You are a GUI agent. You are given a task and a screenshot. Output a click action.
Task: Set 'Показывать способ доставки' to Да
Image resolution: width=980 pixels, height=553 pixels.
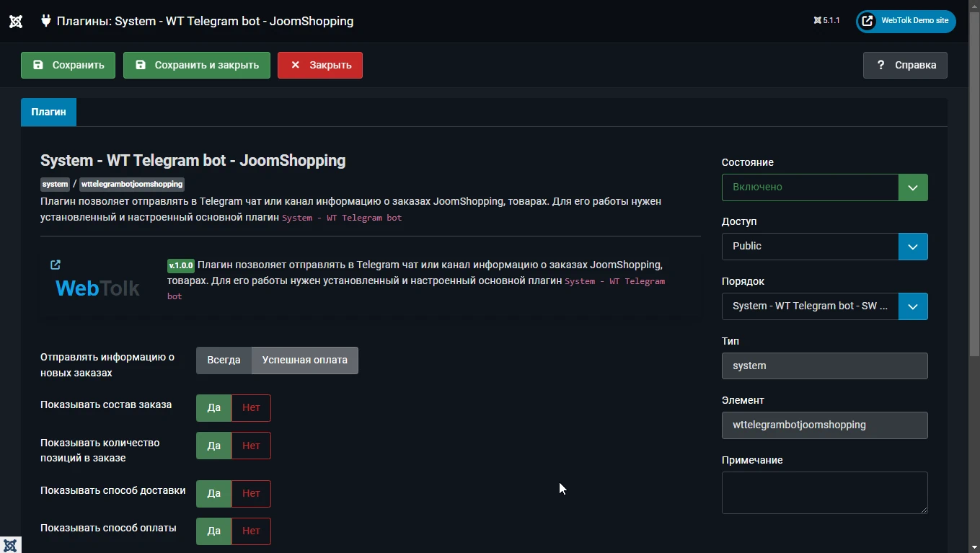pos(214,494)
